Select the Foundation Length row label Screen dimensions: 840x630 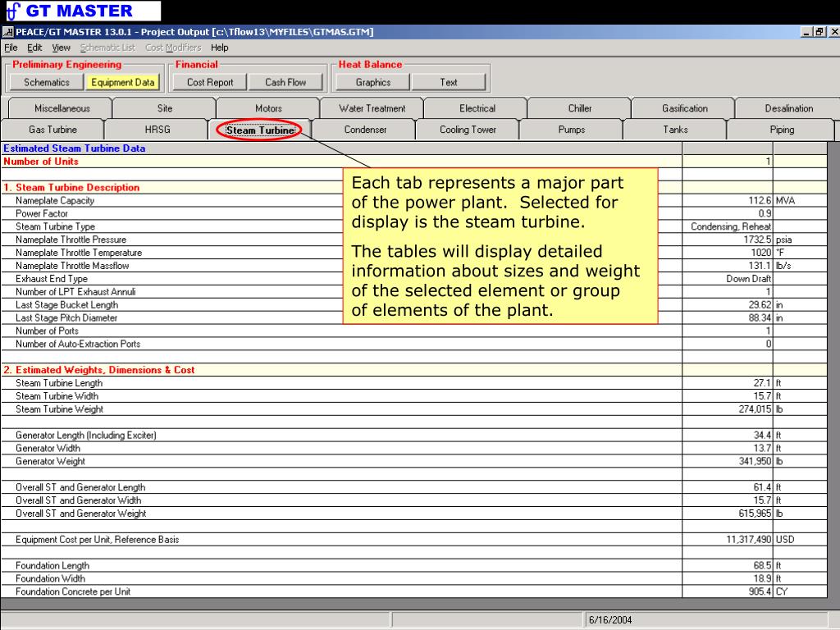click(x=52, y=566)
